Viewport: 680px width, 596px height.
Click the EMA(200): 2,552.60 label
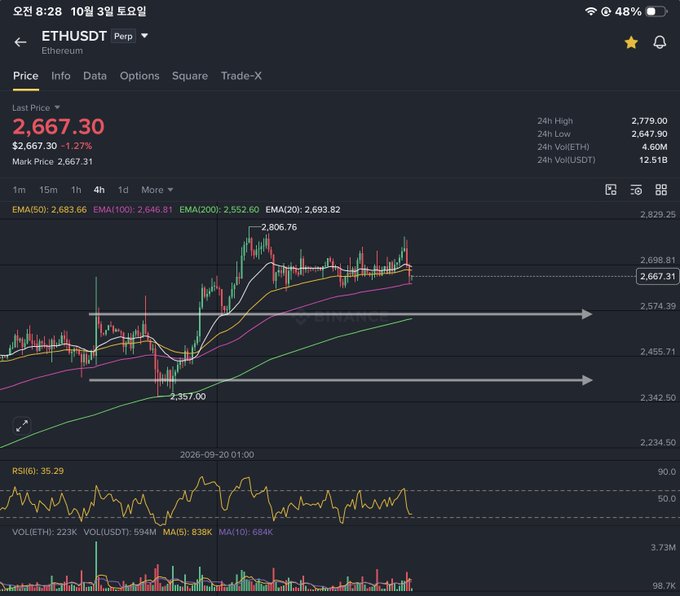[x=219, y=210]
